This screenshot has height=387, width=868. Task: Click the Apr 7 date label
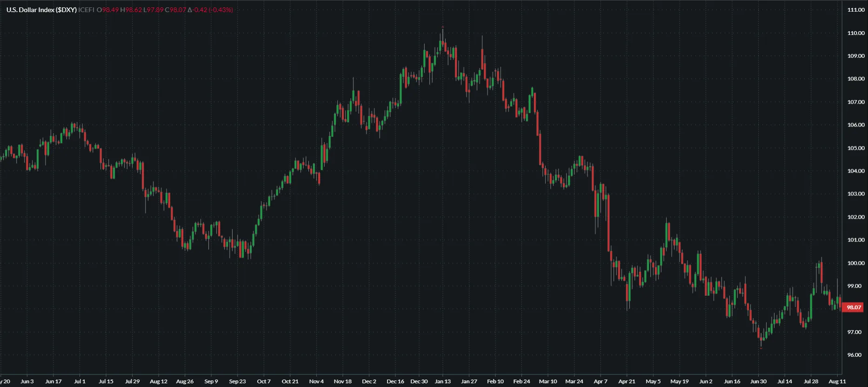click(x=601, y=381)
